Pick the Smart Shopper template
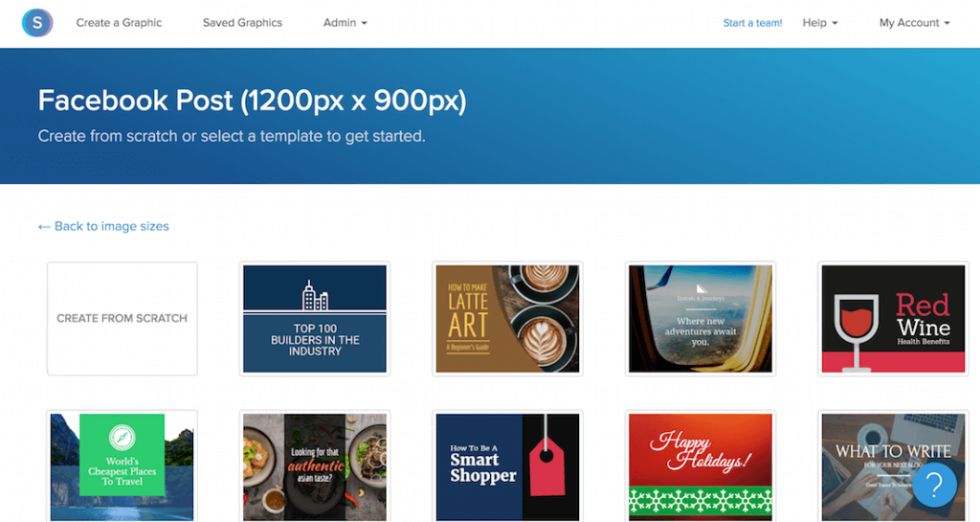This screenshot has height=522, width=980. pyautogui.click(x=507, y=466)
